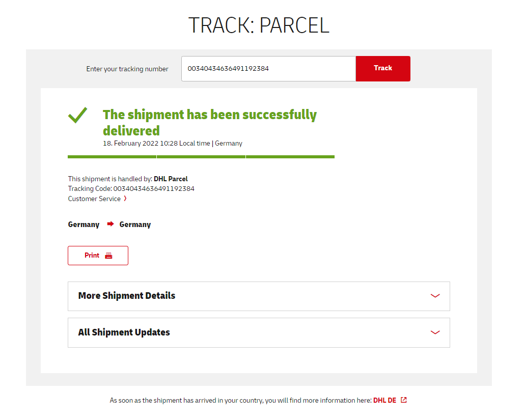Image resolution: width=524 pixels, height=420 pixels.
Task: Click the Print button label
Action: 92,256
